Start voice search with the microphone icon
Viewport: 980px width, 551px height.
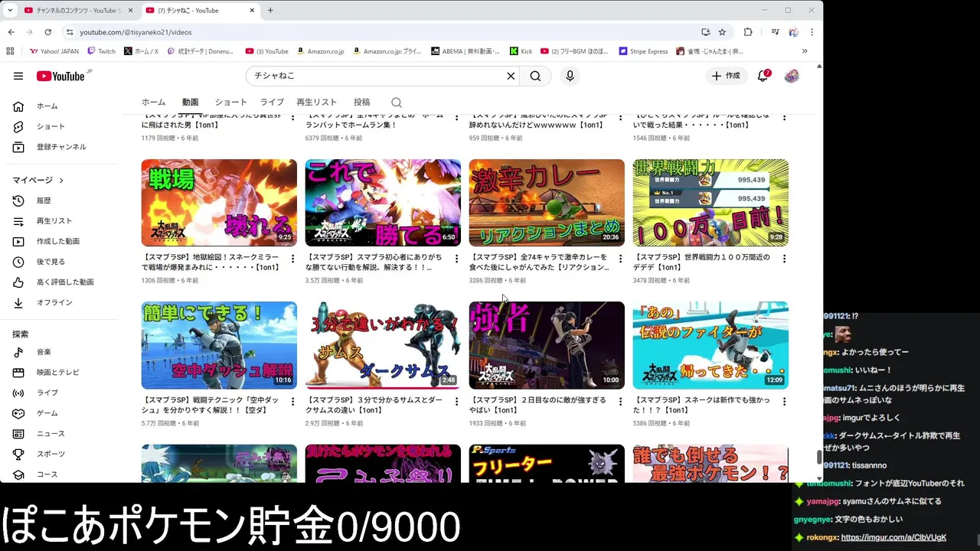(x=570, y=76)
